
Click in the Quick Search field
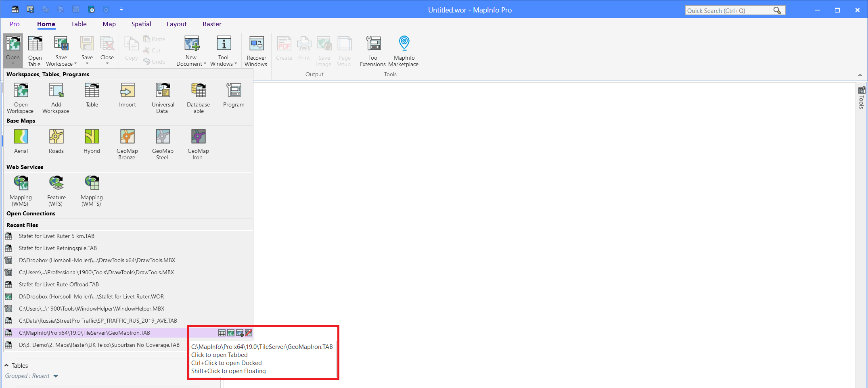pos(729,10)
